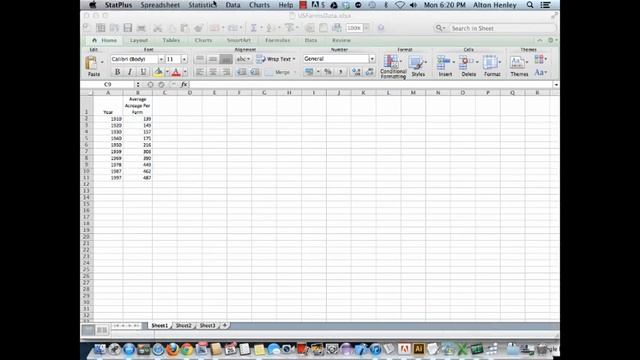Open theme fonts Aa dropdown

tap(540, 73)
